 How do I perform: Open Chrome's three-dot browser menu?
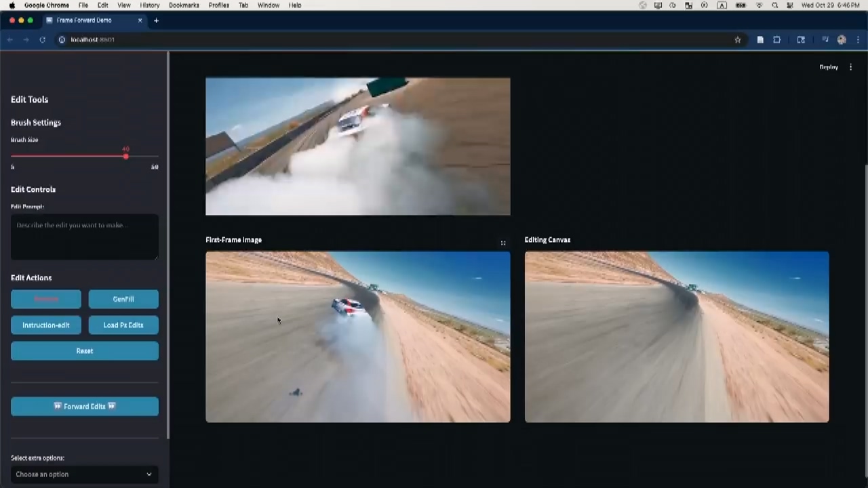tap(858, 40)
